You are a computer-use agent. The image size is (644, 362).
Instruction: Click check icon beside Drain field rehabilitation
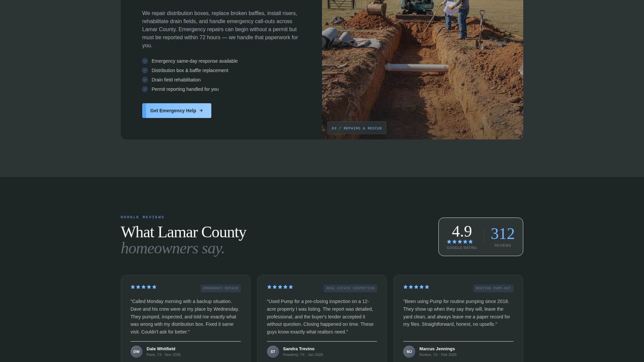145,80
